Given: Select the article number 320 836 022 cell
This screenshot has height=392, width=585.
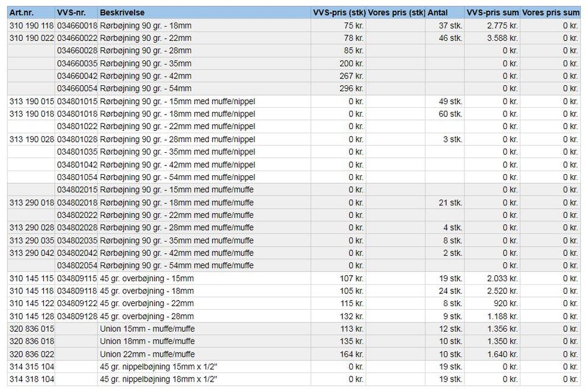Looking at the screenshot, I should click(31, 354).
